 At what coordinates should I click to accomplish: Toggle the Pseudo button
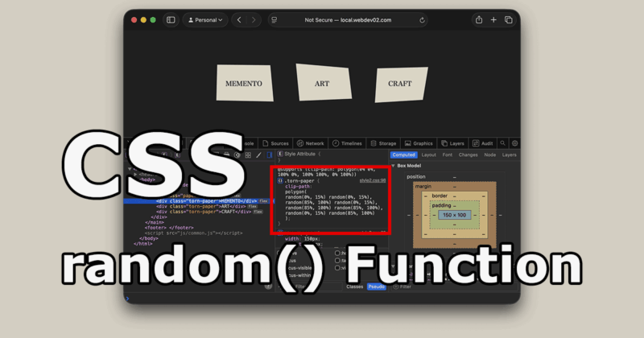(377, 286)
